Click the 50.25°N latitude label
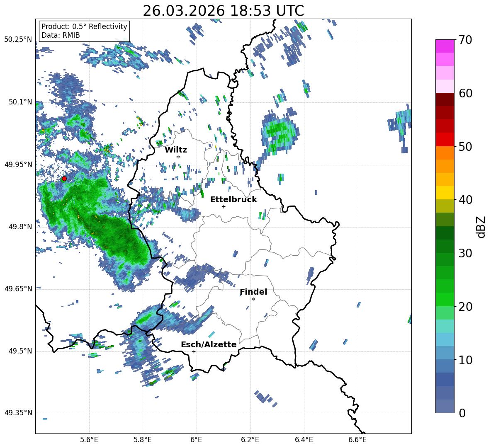The height and width of the screenshot is (448, 491). click(x=18, y=40)
